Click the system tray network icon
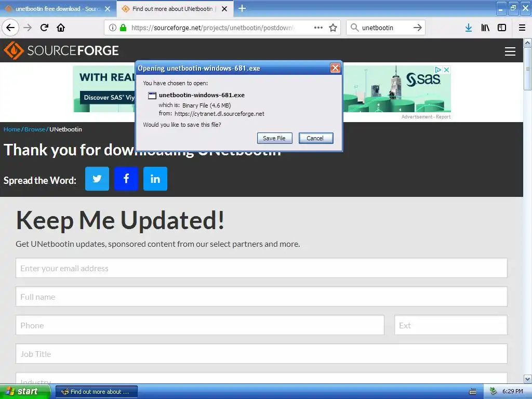532x399 pixels. [x=493, y=392]
